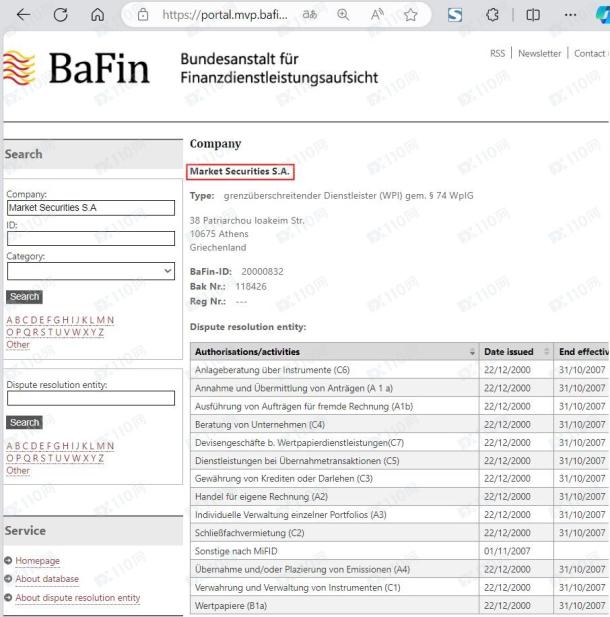Select Beratung von Unternehmen (C4) row
The image size is (610, 617).
[399, 424]
